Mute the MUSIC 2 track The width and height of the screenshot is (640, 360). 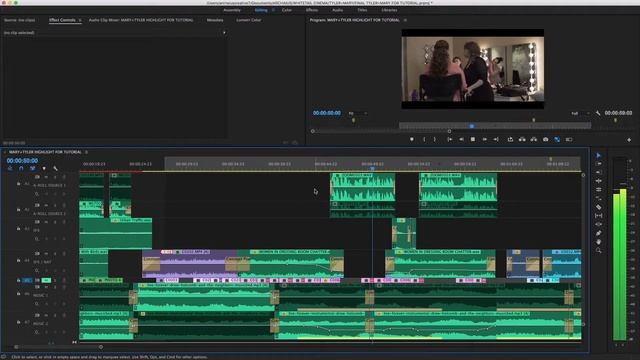coord(46,316)
